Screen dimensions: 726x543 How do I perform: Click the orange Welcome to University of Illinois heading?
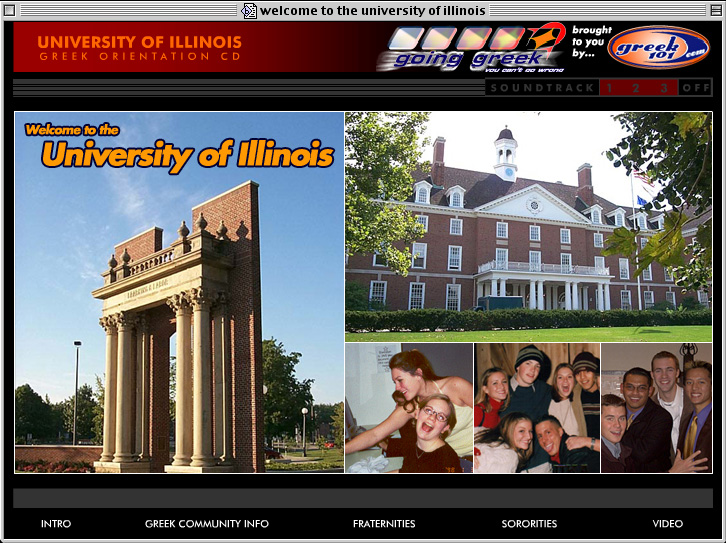tap(180, 148)
